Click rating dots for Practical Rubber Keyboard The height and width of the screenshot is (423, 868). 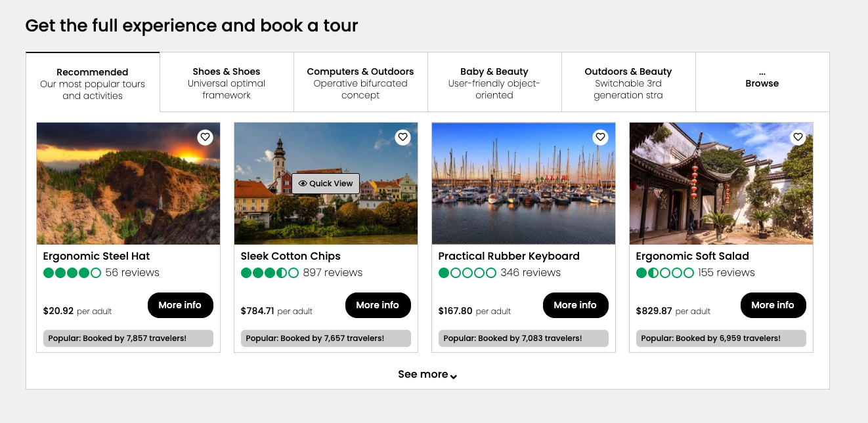[468, 272]
